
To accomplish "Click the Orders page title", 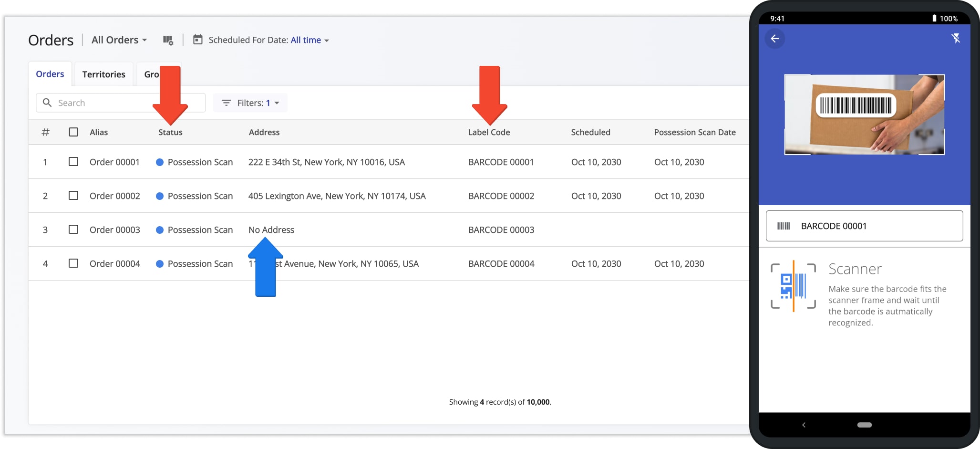I will point(51,40).
